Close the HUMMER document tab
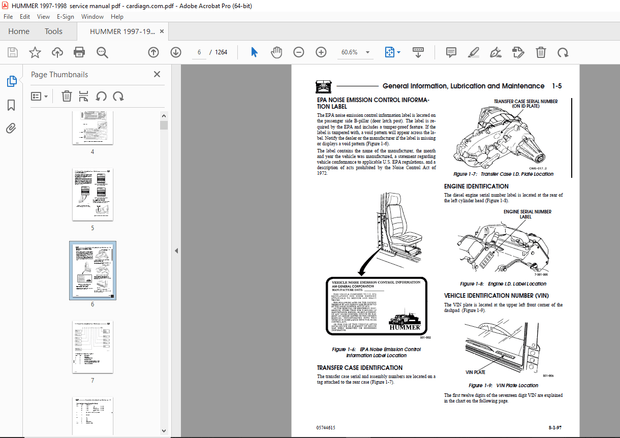Viewport: 620px width, 438px height. click(162, 31)
